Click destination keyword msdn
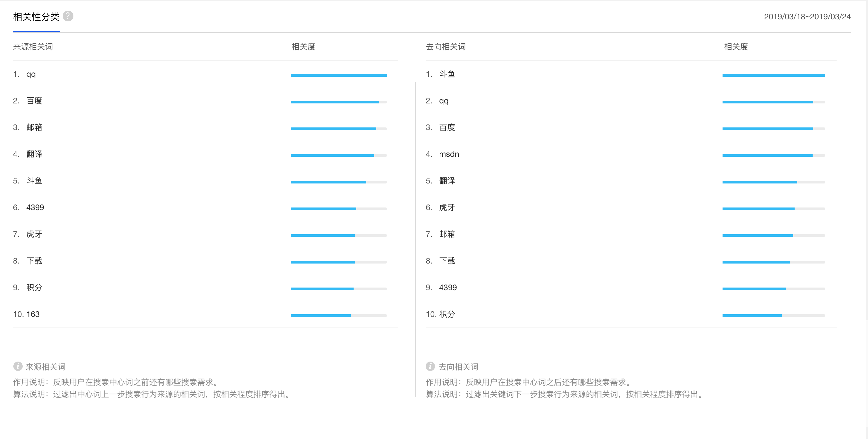This screenshot has width=868, height=439. coord(449,154)
